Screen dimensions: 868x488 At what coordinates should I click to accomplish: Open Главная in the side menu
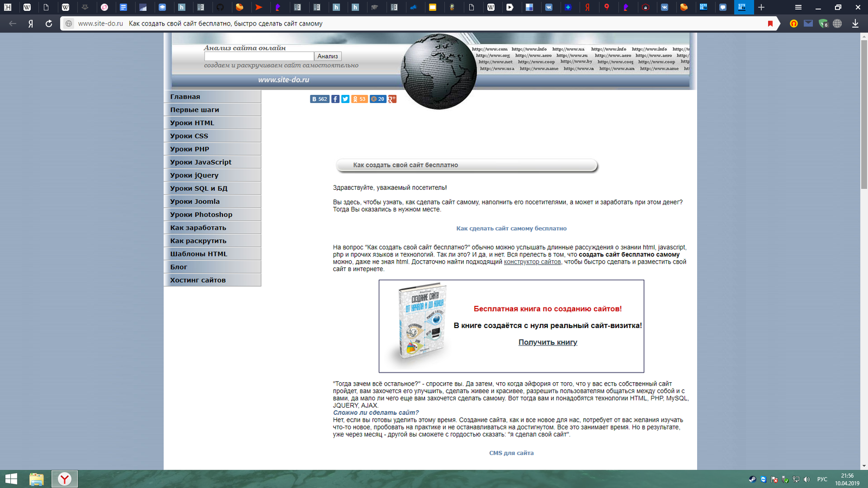coord(212,97)
